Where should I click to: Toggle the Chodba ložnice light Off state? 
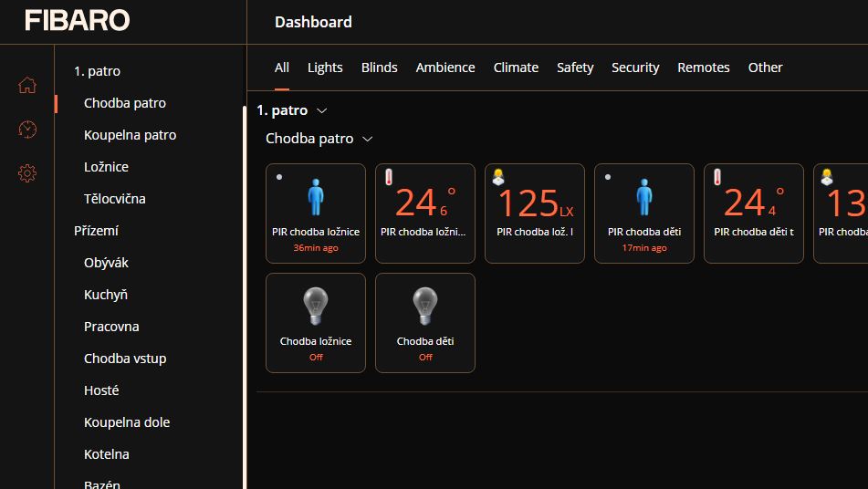316,358
